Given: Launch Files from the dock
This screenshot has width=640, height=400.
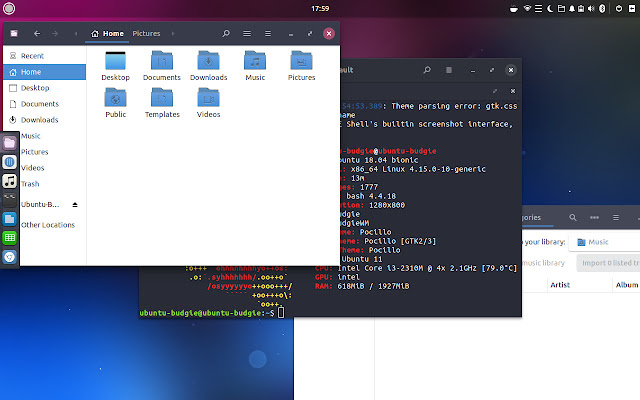Looking at the screenshot, I should point(9,143).
